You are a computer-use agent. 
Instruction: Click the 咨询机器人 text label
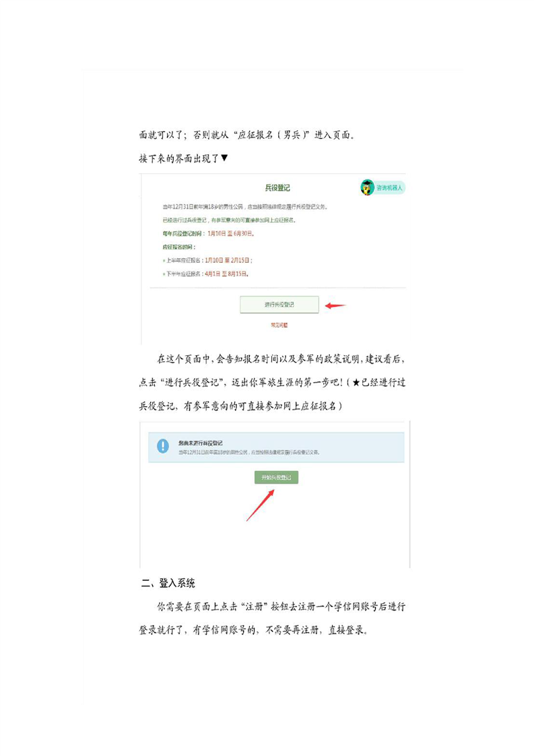tap(389, 187)
